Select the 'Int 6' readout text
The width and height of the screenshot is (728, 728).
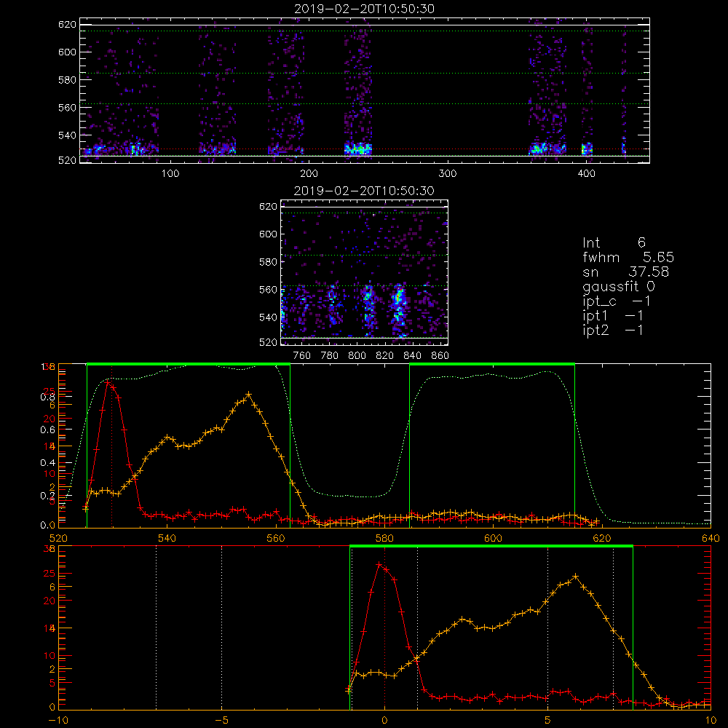[614, 242]
